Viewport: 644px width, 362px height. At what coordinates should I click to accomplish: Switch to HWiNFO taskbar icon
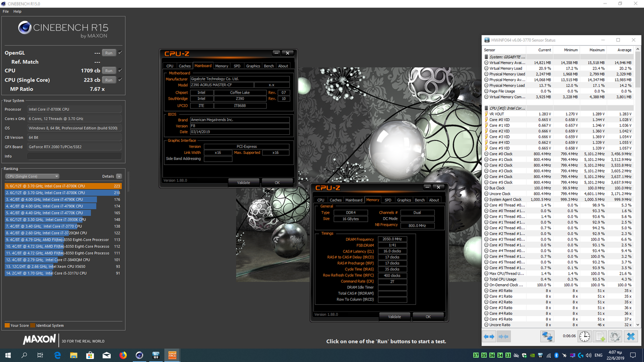click(x=156, y=355)
